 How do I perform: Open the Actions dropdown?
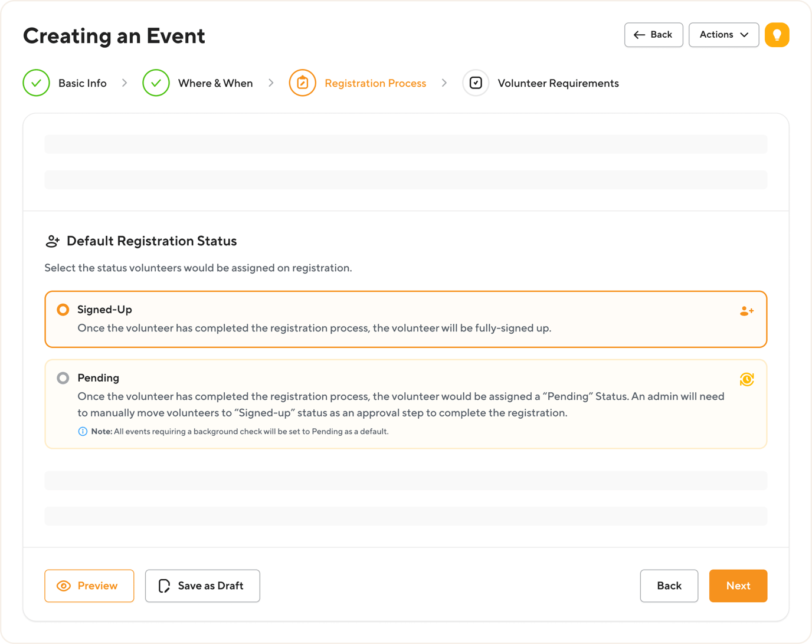(x=723, y=35)
